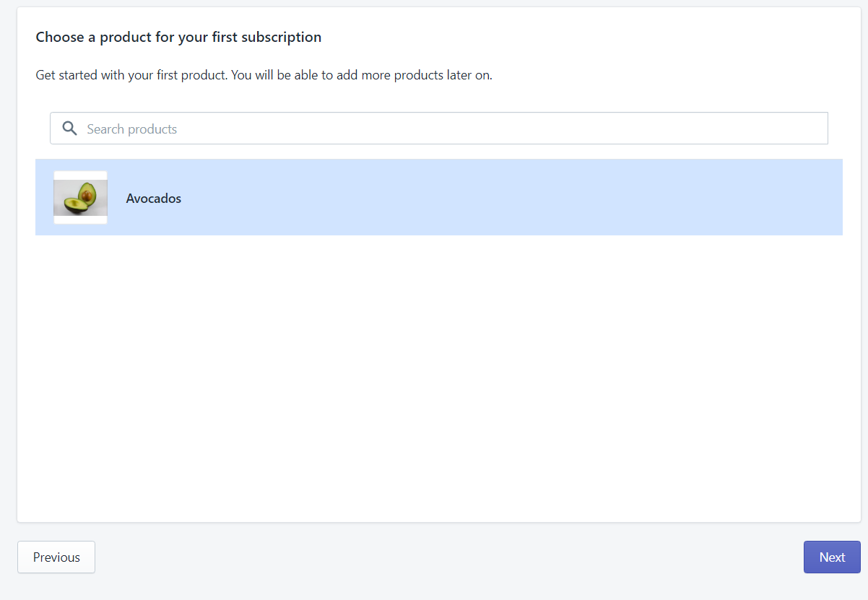Click the Avocados product label text
The height and width of the screenshot is (600, 868).
pyautogui.click(x=153, y=198)
